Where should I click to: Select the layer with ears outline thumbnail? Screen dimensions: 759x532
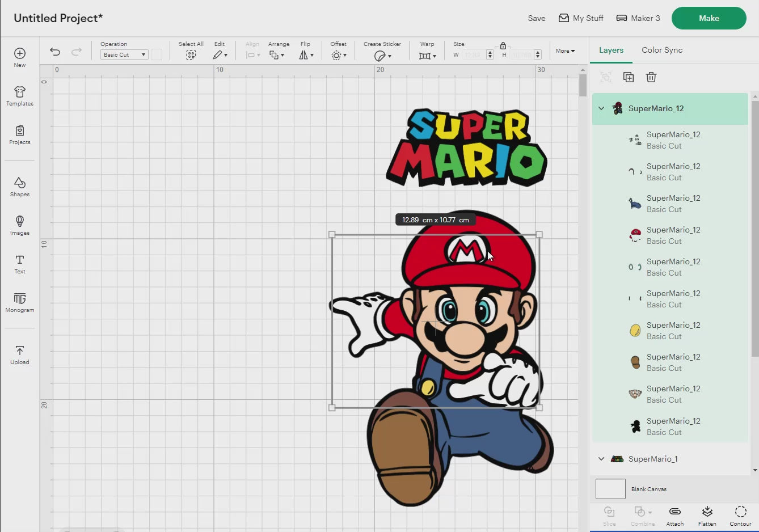[x=670, y=267]
